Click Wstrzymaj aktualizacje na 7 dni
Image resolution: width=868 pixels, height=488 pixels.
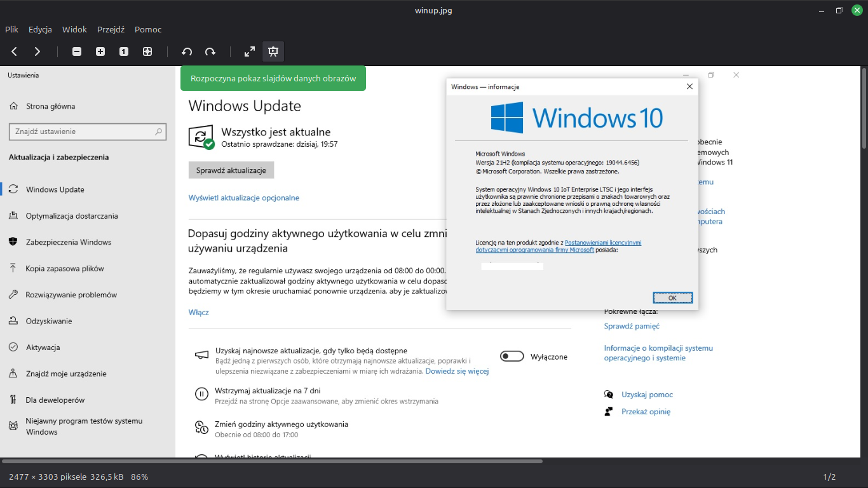[268, 391]
